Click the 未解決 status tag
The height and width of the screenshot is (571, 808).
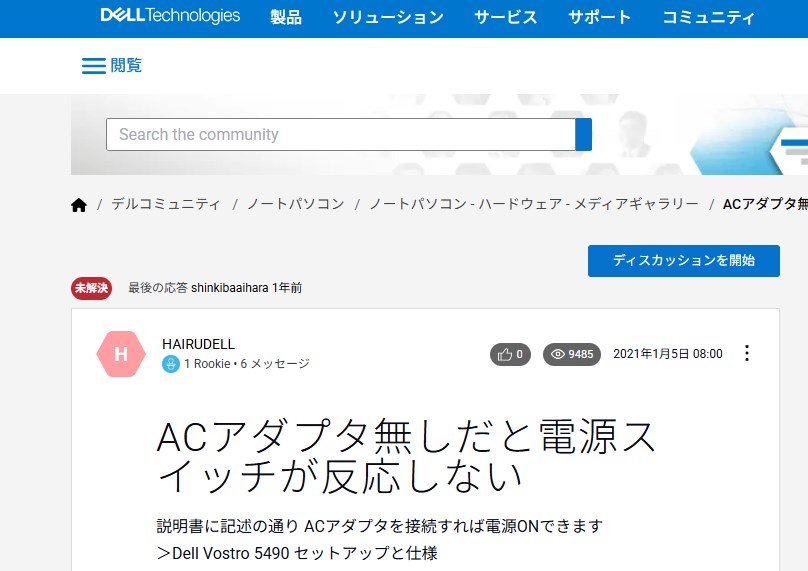(93, 288)
